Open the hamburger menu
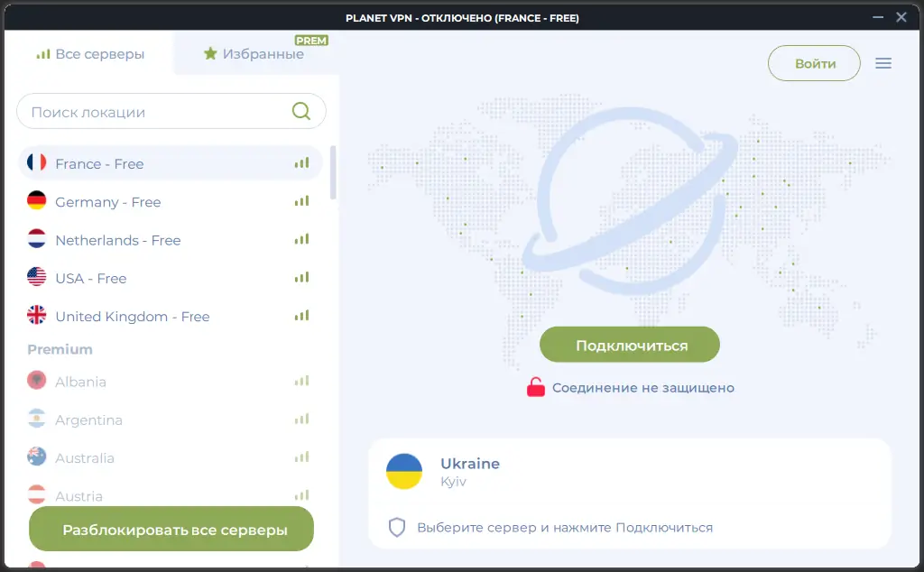The height and width of the screenshot is (572, 924). [x=882, y=63]
